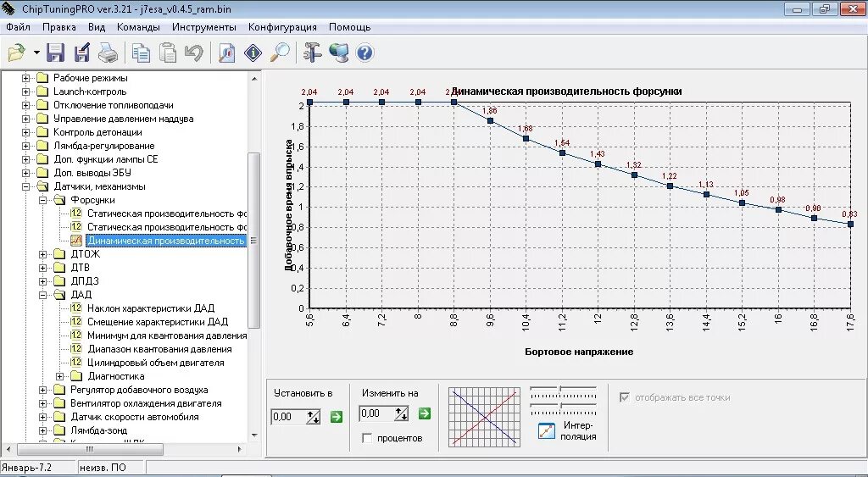
Task: Collapse the Датчики, механизмы folder
Action: [25, 186]
